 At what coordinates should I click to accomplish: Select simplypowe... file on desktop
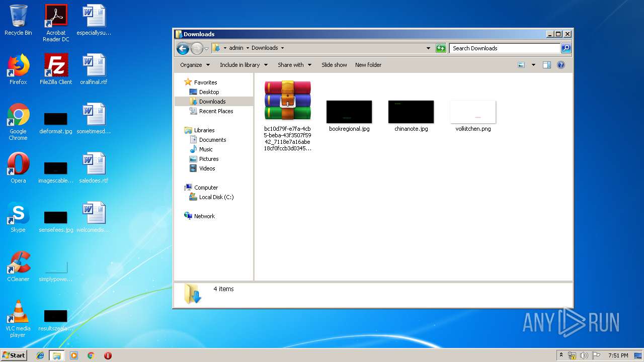click(56, 271)
